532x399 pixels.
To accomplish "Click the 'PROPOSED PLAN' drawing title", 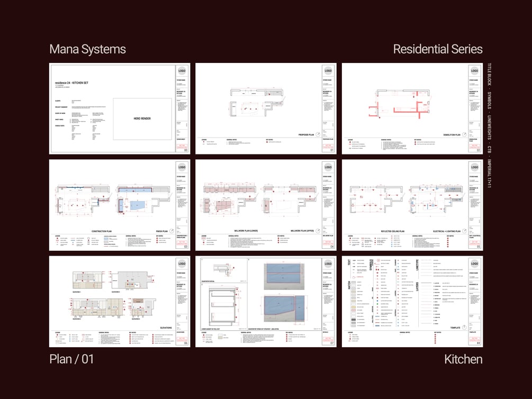I will click(306, 135).
